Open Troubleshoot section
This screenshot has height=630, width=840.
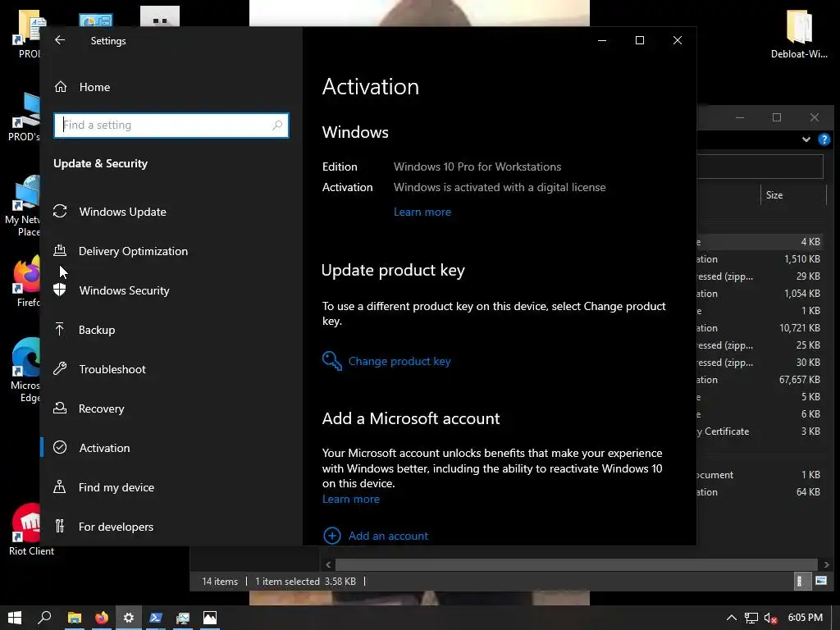pos(112,369)
